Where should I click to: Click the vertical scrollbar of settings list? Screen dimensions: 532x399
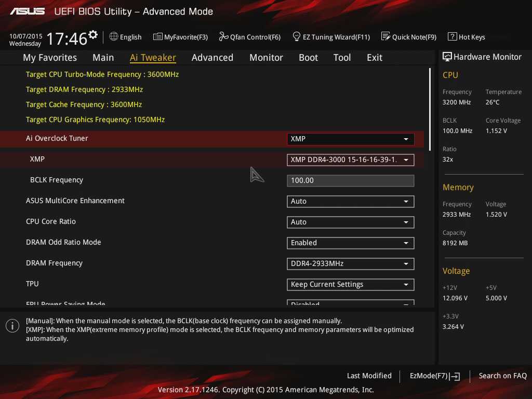point(430,109)
